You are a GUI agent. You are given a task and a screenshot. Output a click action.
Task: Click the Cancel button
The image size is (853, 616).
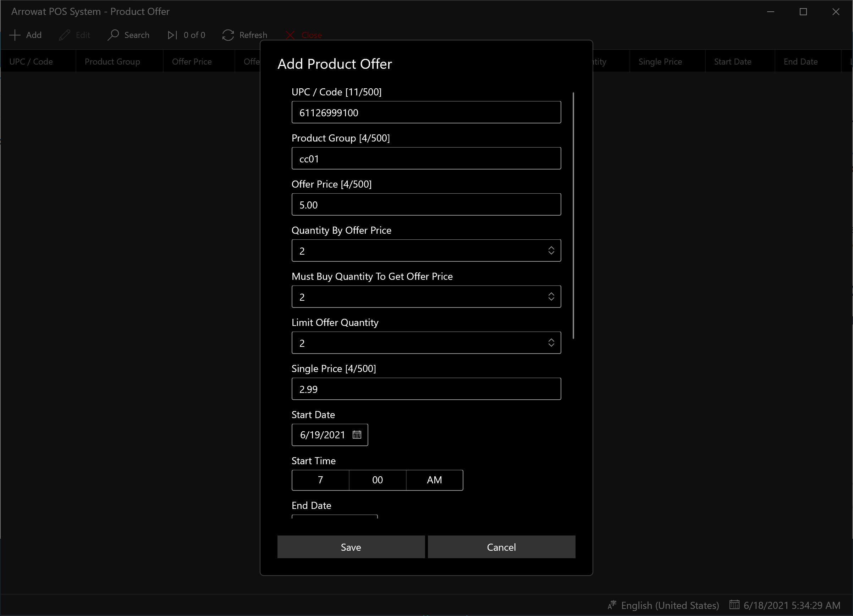[501, 547]
